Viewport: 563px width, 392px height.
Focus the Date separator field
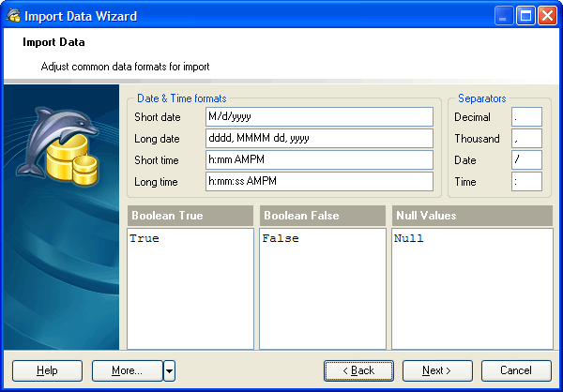(x=526, y=159)
